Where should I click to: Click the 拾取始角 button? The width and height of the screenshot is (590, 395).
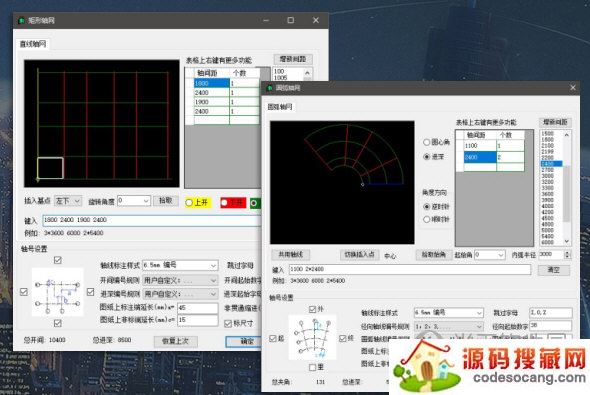pos(434,255)
